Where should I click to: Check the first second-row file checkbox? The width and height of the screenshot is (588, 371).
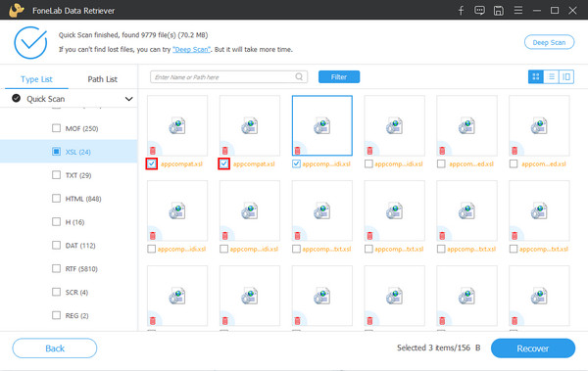(152, 249)
